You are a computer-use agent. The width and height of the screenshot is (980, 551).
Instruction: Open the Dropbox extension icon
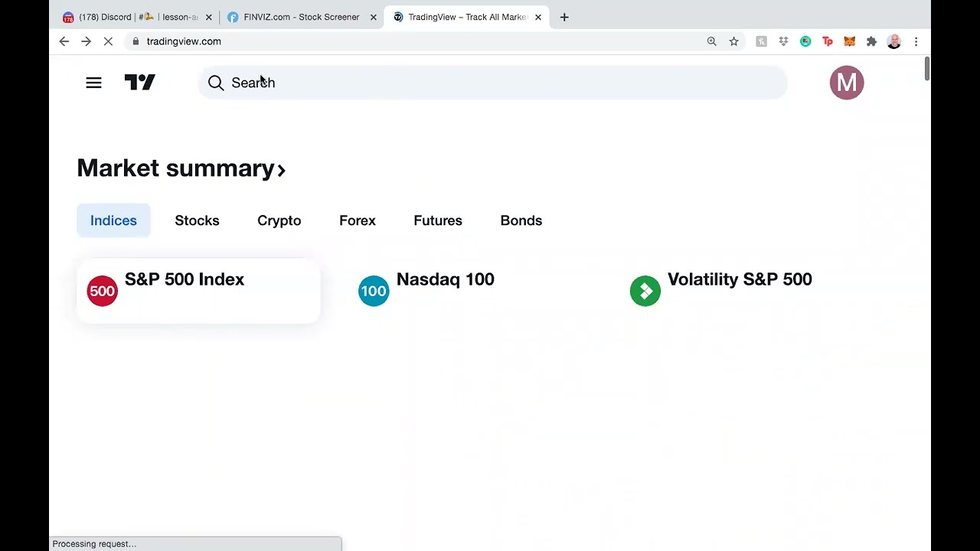[x=783, y=41]
